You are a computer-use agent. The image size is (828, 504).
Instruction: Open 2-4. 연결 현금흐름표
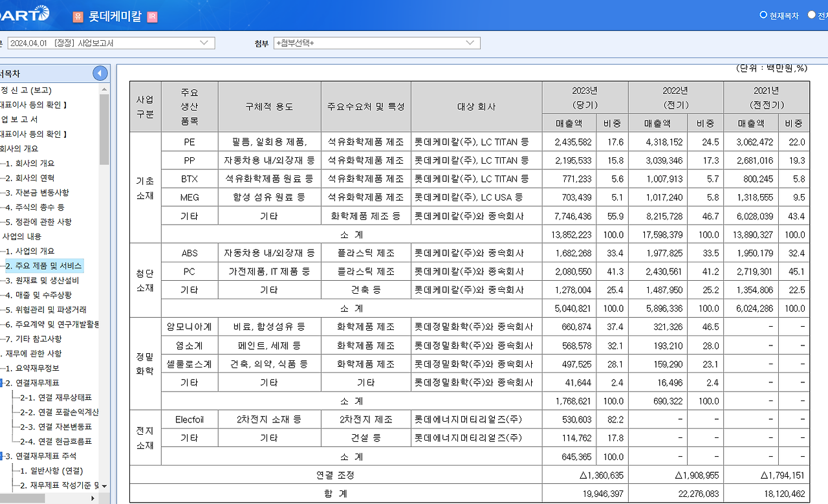click(56, 442)
